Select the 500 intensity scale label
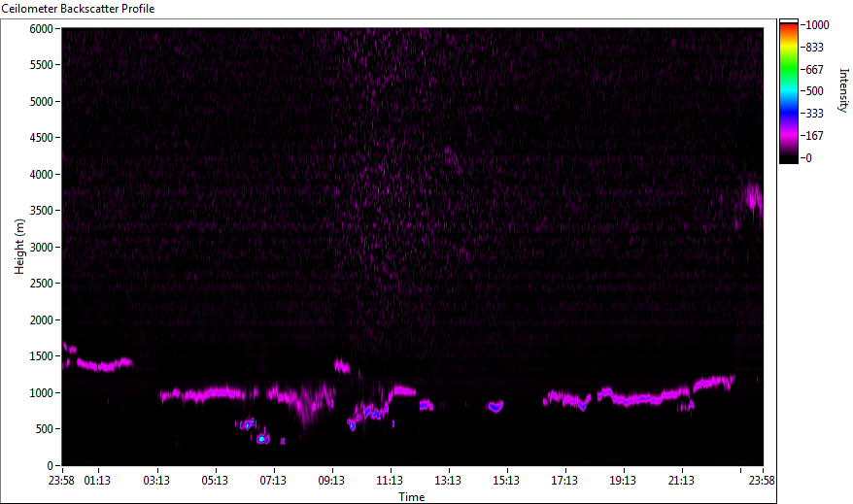The image size is (853, 504). tap(814, 91)
